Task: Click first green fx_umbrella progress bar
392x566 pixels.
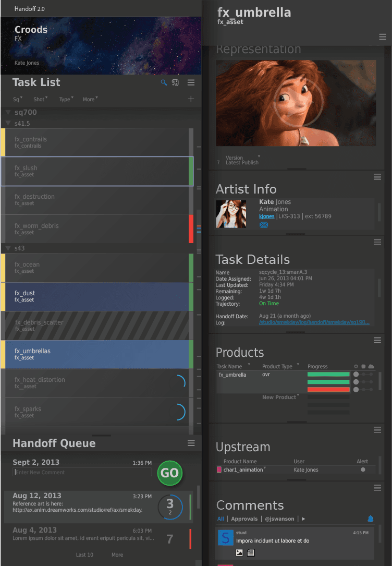Action: click(x=328, y=375)
